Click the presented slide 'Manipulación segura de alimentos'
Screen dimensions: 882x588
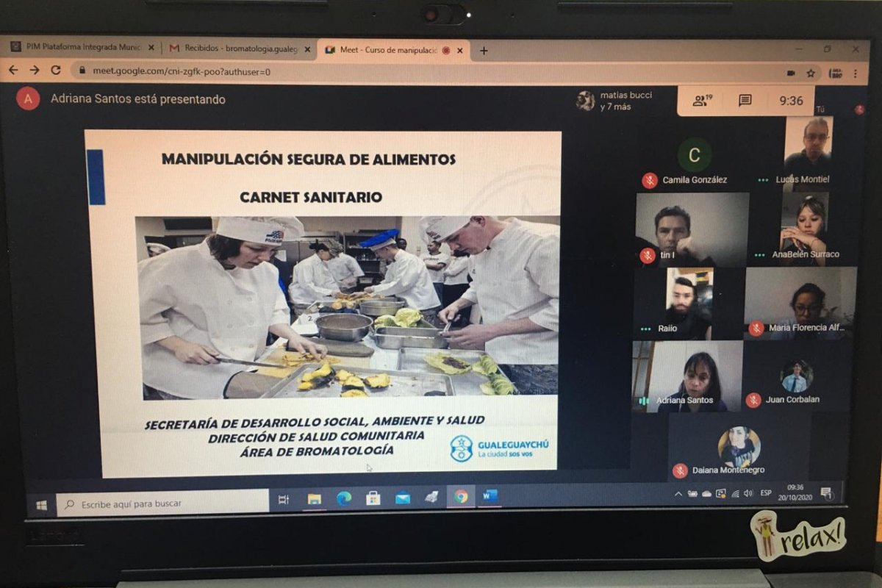323,303
